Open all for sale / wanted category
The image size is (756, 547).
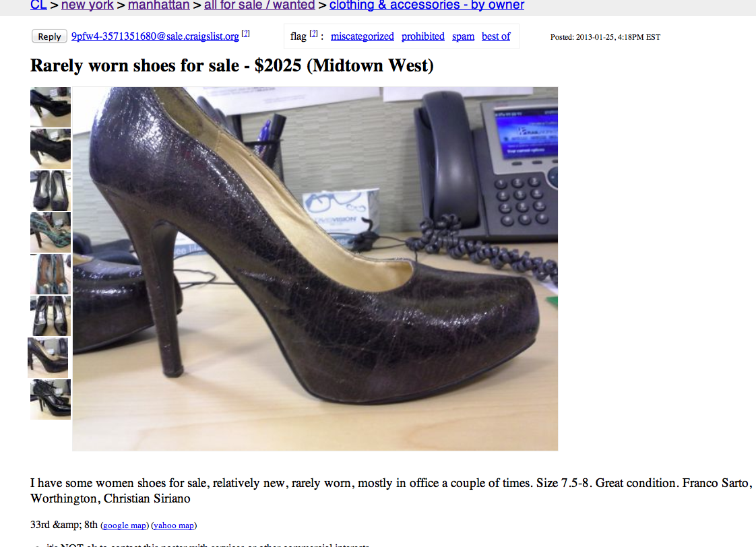click(x=259, y=5)
